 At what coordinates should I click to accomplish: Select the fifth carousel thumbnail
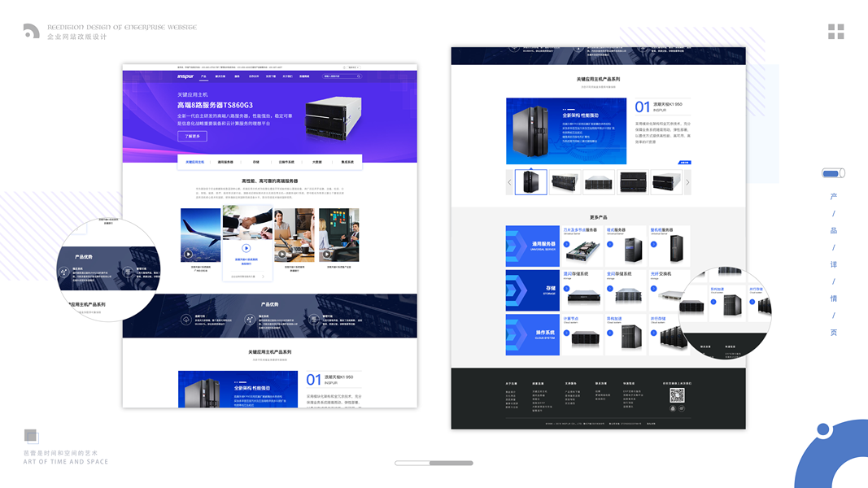coord(666,182)
